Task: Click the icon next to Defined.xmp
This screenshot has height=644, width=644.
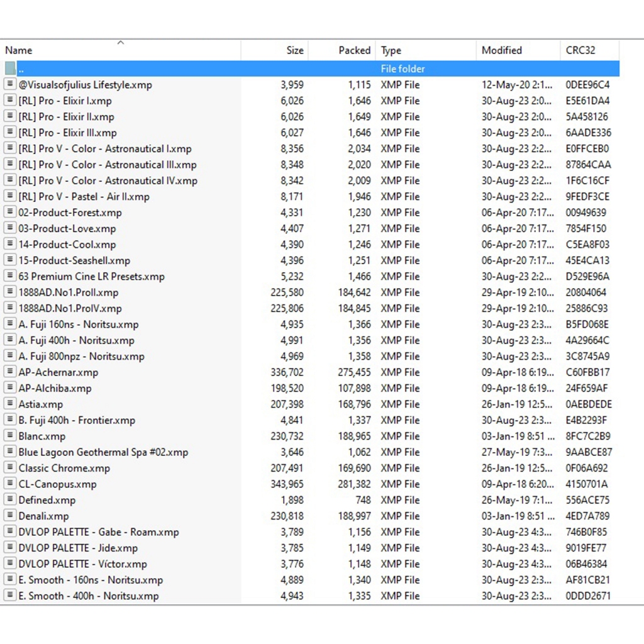Action: 10,500
